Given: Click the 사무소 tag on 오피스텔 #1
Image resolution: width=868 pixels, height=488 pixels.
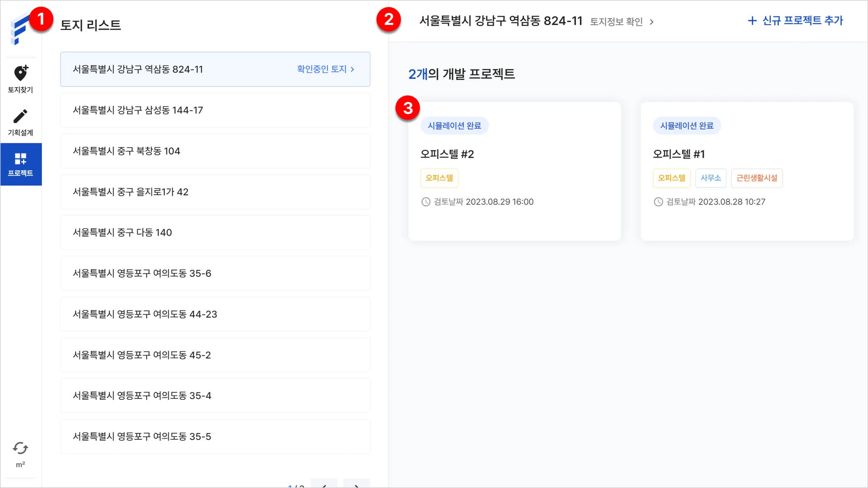Looking at the screenshot, I should 710,178.
